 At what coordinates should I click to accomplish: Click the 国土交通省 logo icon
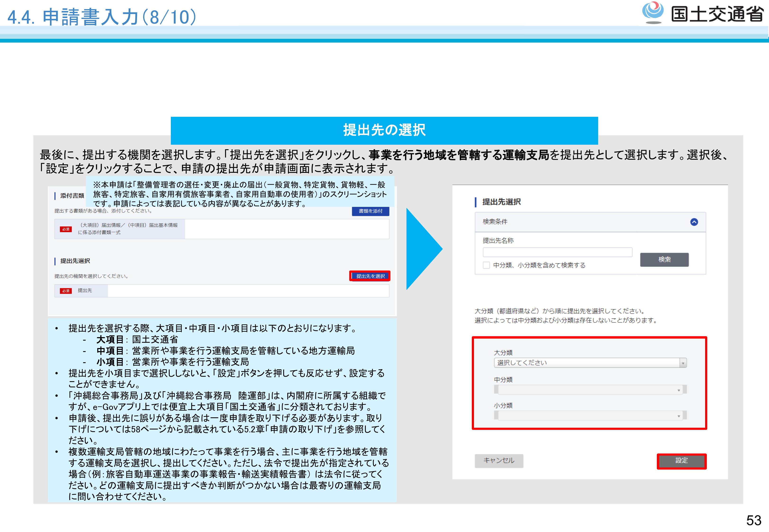[x=653, y=13]
